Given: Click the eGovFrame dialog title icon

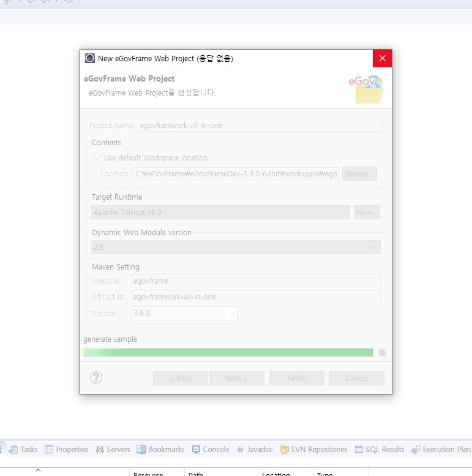Looking at the screenshot, I should click(x=90, y=58).
